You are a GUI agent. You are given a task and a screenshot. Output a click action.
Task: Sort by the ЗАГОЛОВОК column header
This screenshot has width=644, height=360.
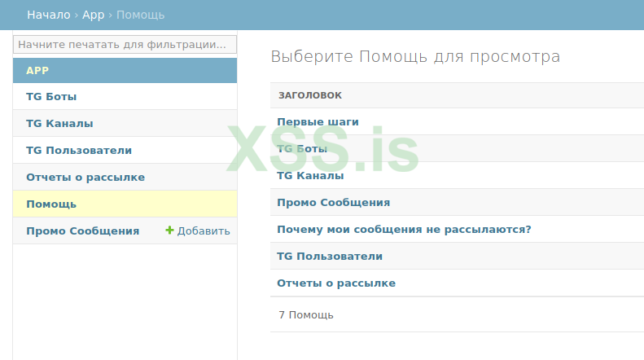pos(310,95)
